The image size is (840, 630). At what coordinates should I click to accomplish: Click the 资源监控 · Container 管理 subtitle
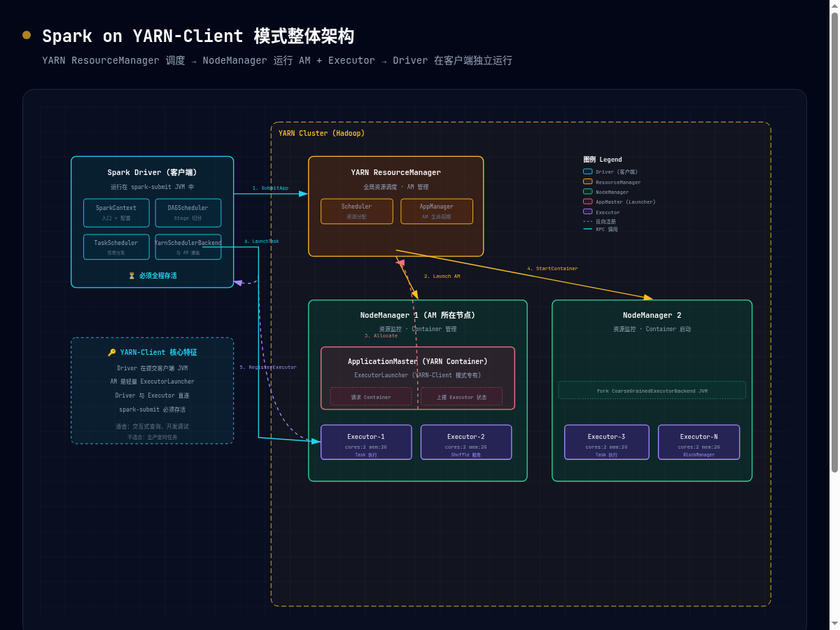click(418, 329)
